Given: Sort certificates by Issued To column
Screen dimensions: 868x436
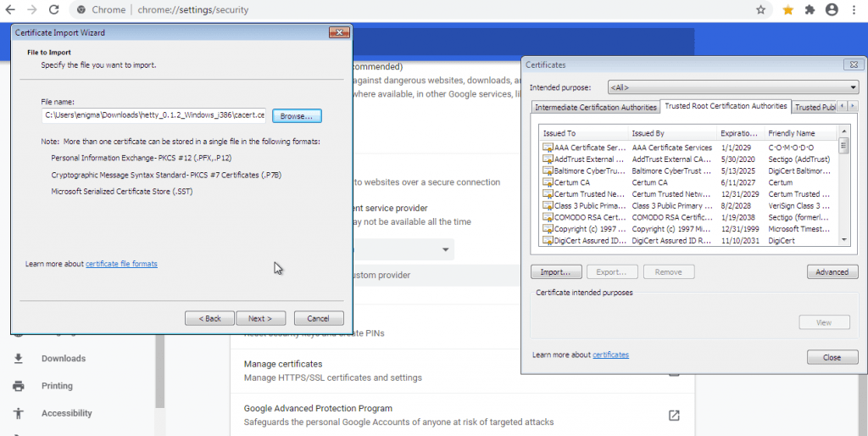Looking at the screenshot, I should (583, 133).
